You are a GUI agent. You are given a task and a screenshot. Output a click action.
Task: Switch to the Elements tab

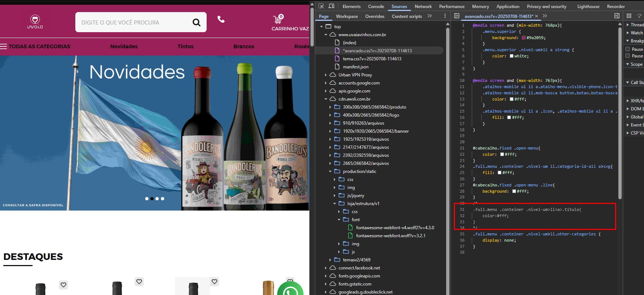tap(351, 7)
